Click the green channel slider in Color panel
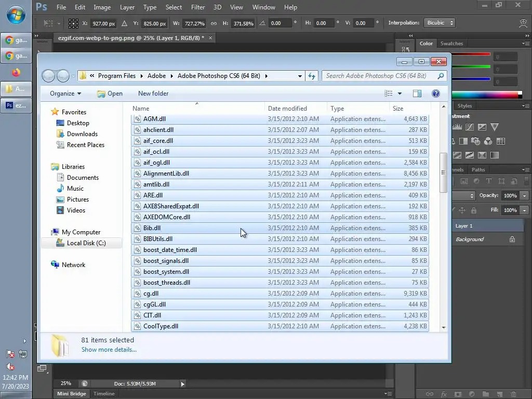 pyautogui.click(x=471, y=67)
